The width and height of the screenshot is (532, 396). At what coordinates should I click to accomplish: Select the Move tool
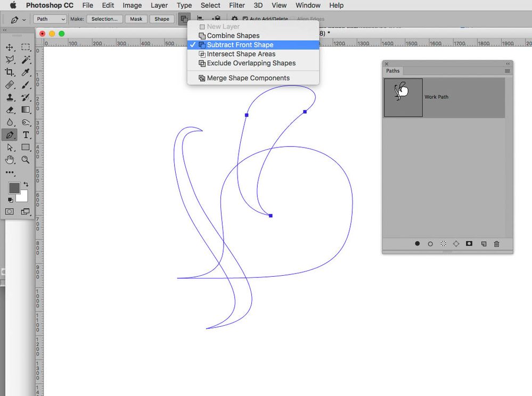point(10,47)
